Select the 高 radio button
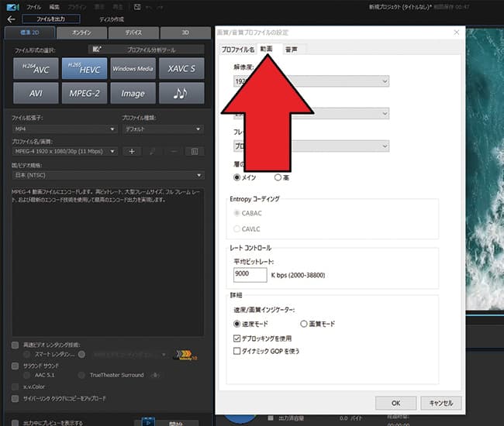The width and height of the screenshot is (504, 426). pos(278,177)
